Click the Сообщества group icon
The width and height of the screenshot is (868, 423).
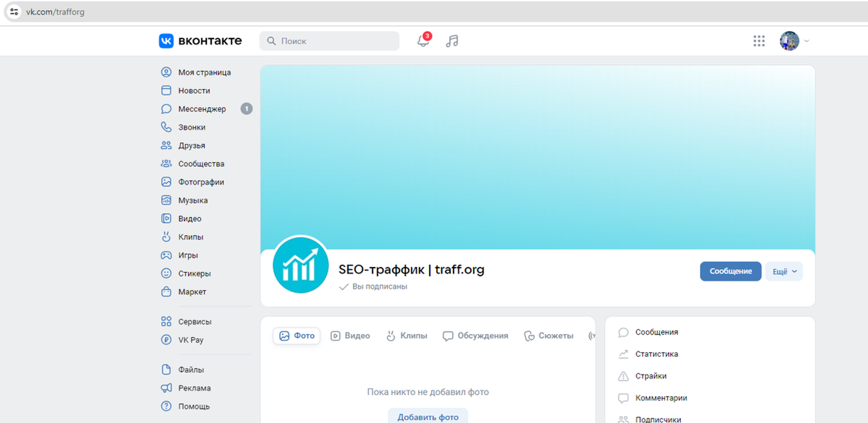(166, 164)
